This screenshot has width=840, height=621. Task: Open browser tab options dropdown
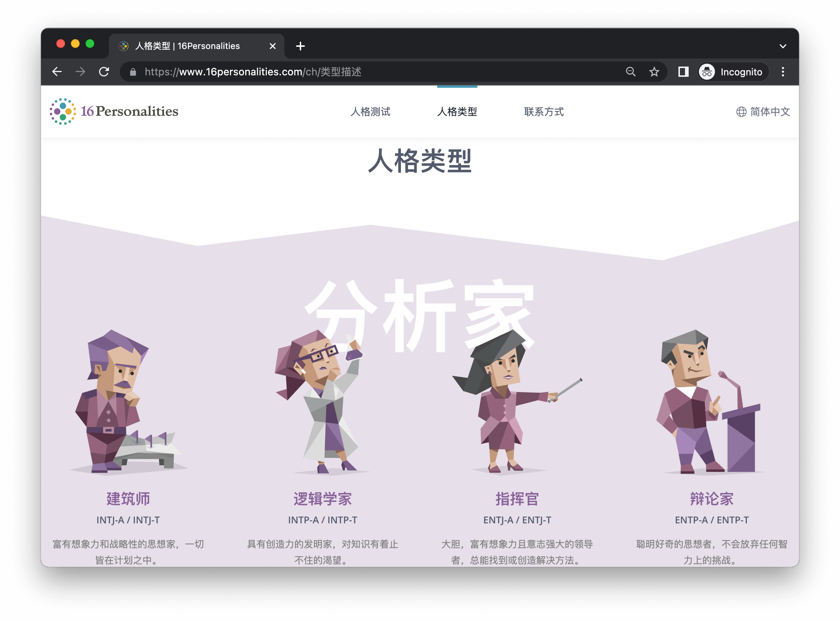783,46
